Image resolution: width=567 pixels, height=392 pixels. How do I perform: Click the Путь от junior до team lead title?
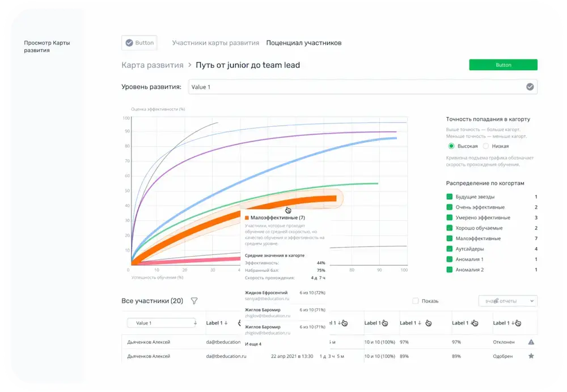tap(248, 65)
